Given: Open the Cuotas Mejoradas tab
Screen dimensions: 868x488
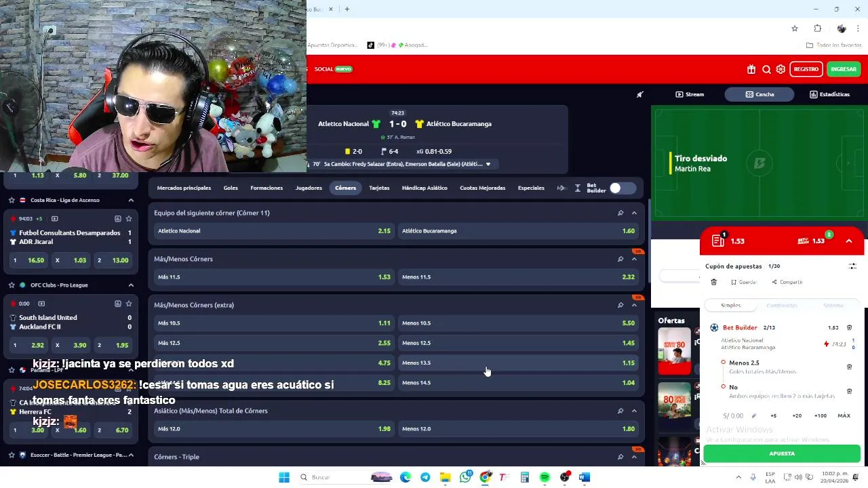Looking at the screenshot, I should (x=483, y=188).
